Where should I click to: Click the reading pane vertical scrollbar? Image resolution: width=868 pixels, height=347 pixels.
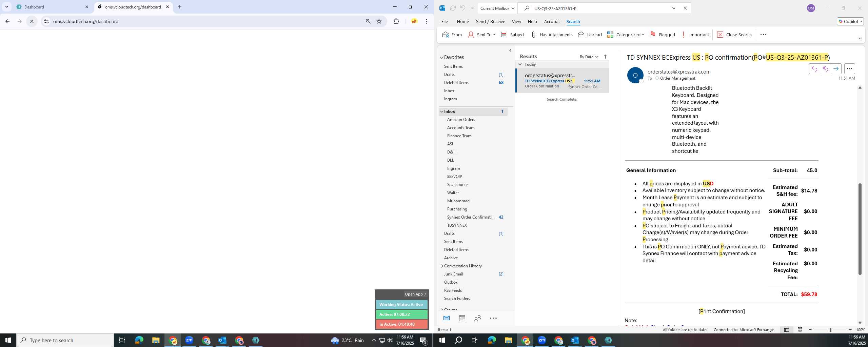[x=860, y=229]
